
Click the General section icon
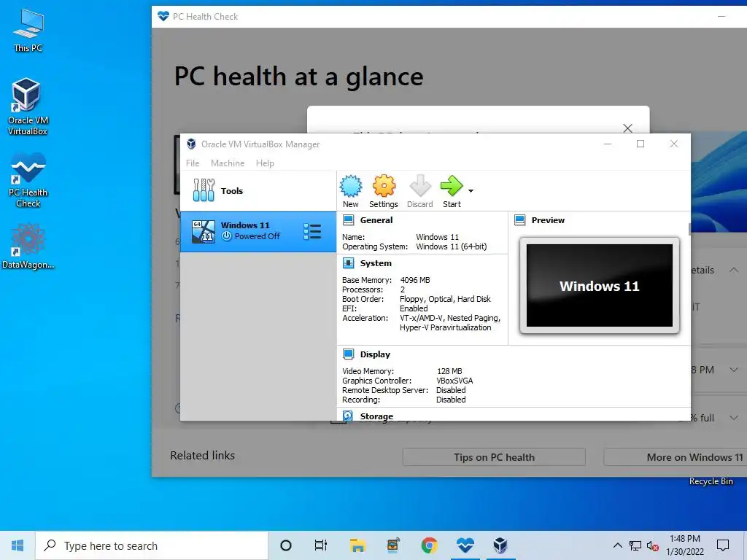coord(349,220)
